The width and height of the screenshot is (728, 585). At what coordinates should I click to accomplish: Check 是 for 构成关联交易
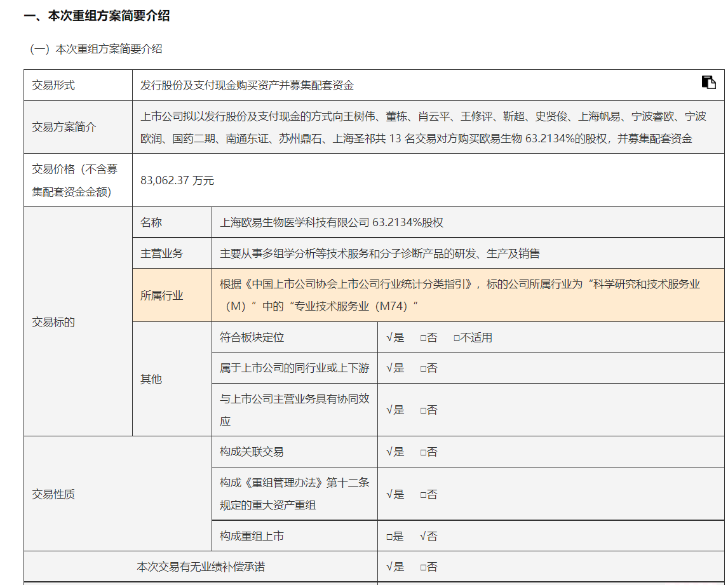click(x=395, y=452)
